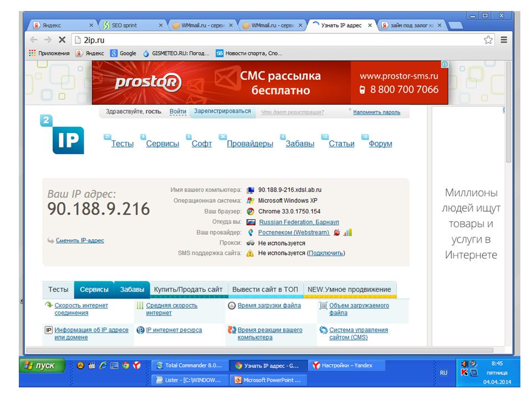Open the Форум navigation link
The image size is (532, 399).
point(380,144)
